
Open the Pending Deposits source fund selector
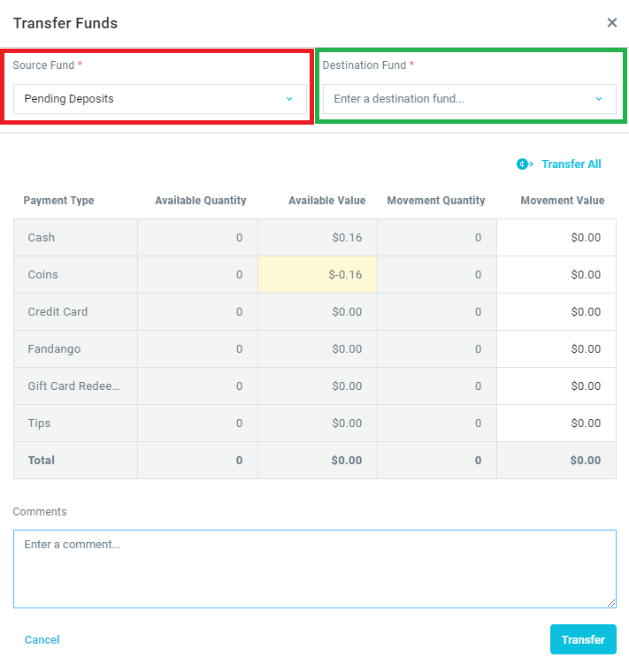(x=160, y=99)
